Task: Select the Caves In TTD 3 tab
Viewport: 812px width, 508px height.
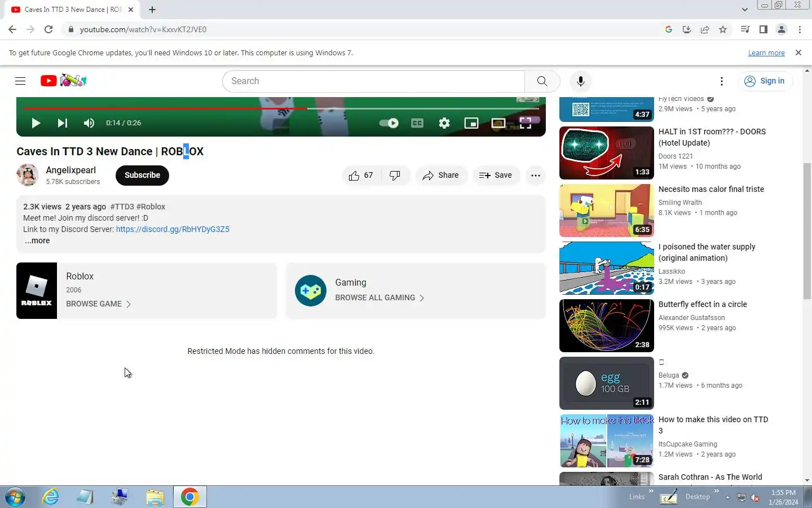Action: 73,10
